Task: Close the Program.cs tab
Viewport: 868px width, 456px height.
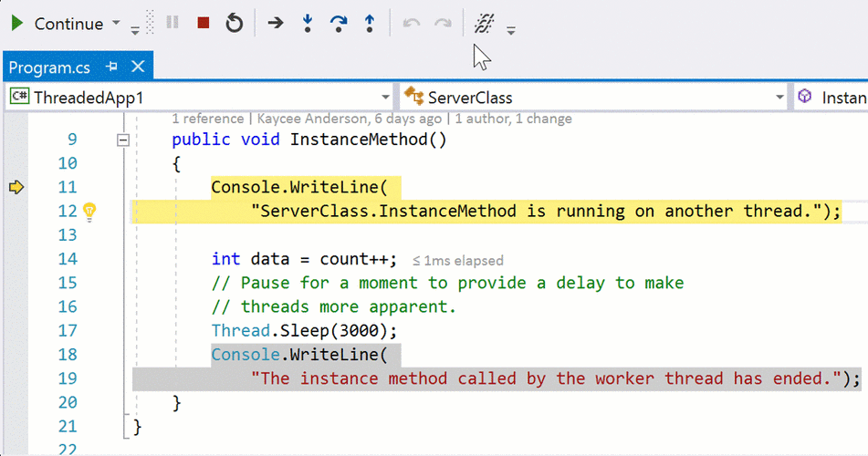Action: [x=138, y=67]
